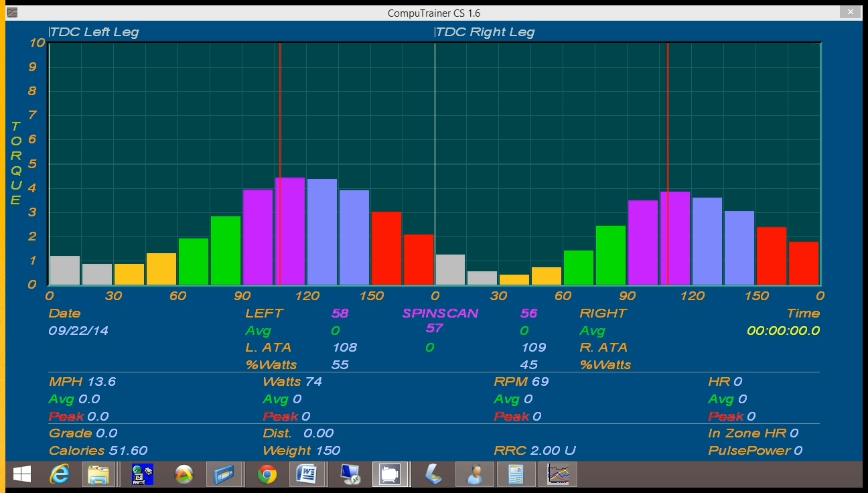Open Microsoft Word from the taskbar
This screenshot has width=868, height=493.
click(x=306, y=475)
